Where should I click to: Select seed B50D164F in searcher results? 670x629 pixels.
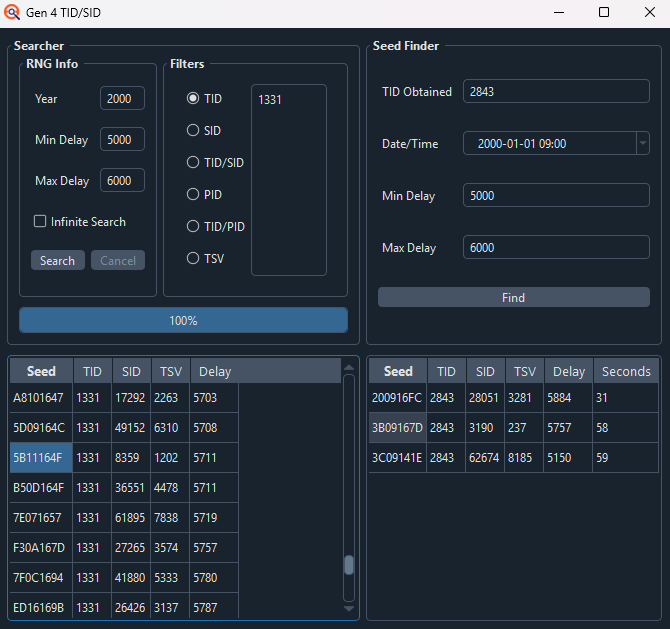click(x=41, y=488)
